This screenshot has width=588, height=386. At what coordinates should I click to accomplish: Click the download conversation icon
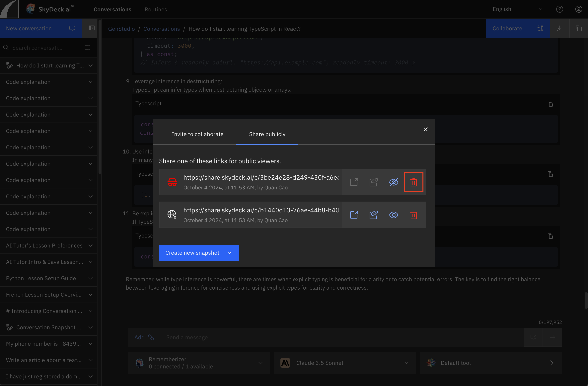[x=560, y=28]
